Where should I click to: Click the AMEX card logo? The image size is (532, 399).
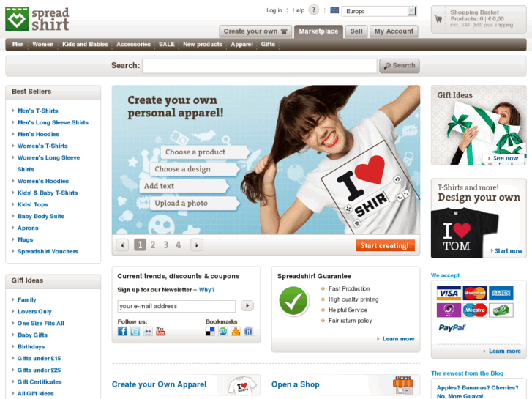(x=501, y=293)
